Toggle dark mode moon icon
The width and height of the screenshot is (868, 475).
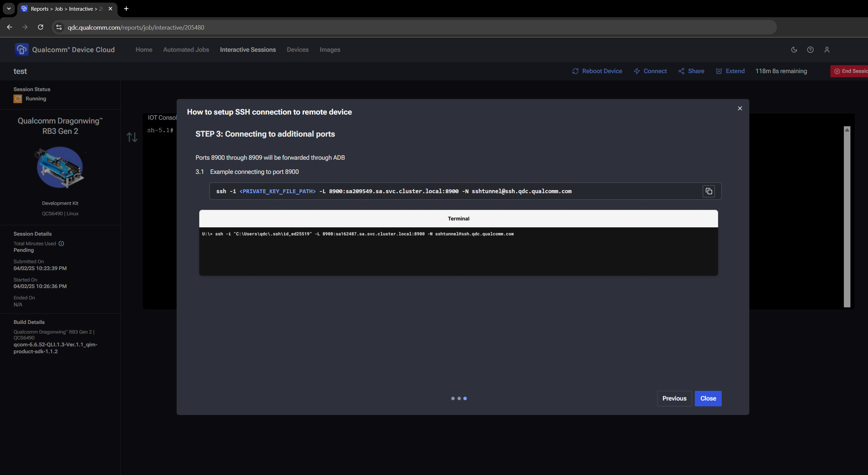794,50
